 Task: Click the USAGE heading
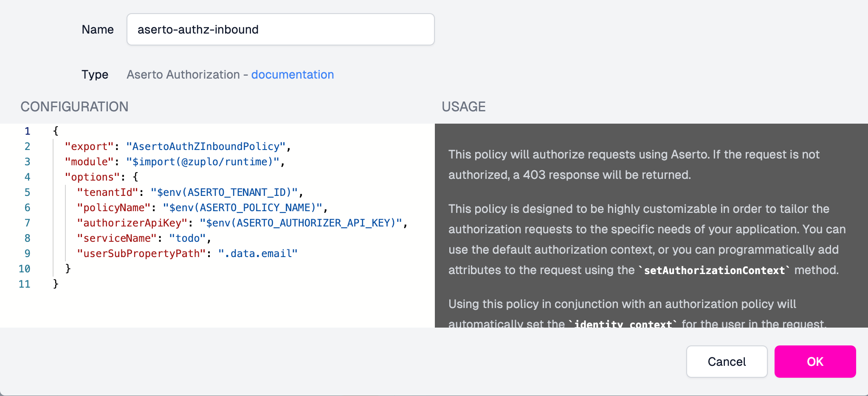[x=463, y=107]
